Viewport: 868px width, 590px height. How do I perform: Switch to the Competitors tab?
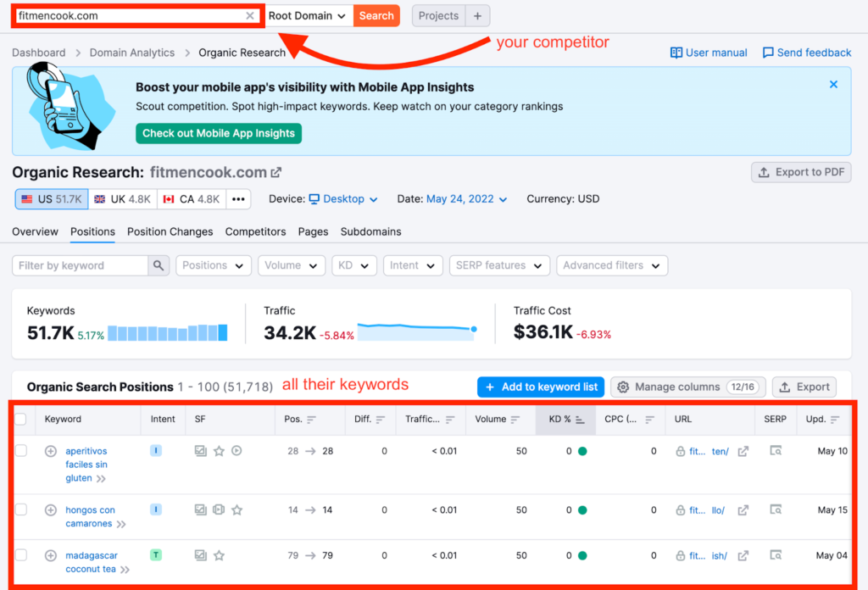coord(254,231)
